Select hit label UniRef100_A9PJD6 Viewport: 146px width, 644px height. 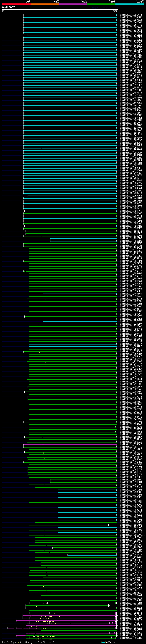pos(131,90)
